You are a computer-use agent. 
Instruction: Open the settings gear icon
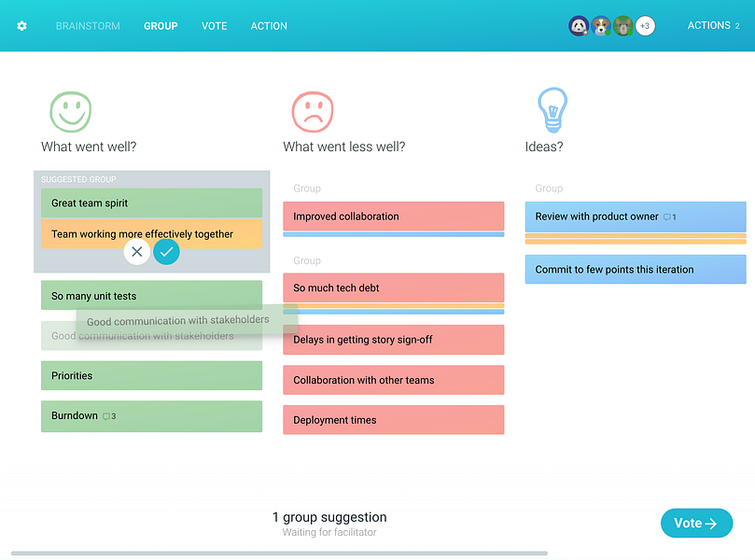[x=21, y=26]
